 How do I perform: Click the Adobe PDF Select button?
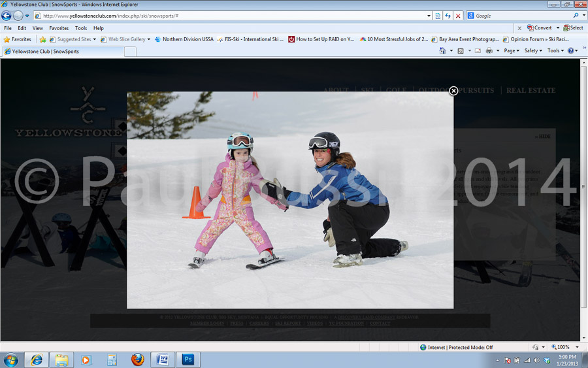574,27
